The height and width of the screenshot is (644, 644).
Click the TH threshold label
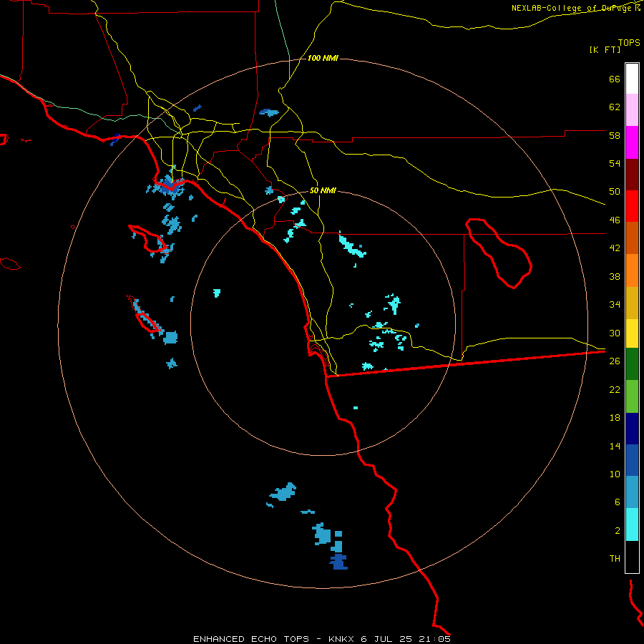(615, 559)
